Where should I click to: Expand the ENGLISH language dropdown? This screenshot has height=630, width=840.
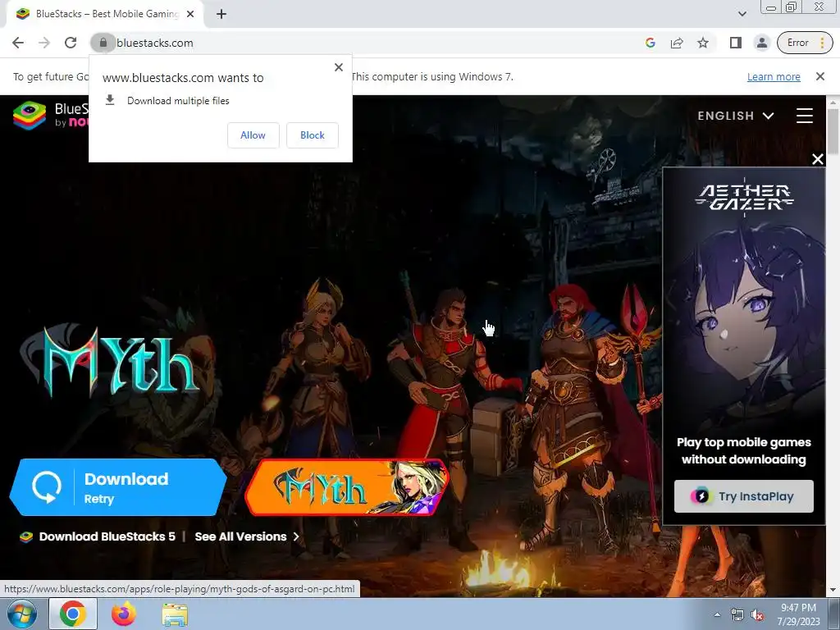(736, 116)
